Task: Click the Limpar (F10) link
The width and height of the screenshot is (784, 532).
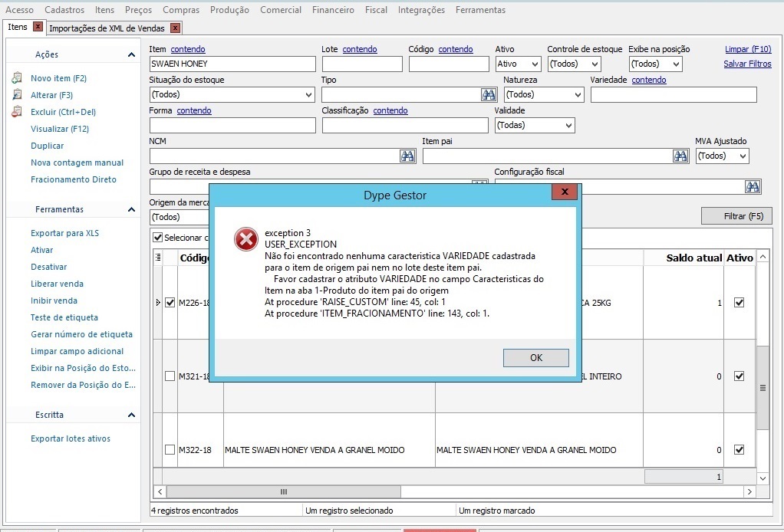Action: tap(748, 49)
